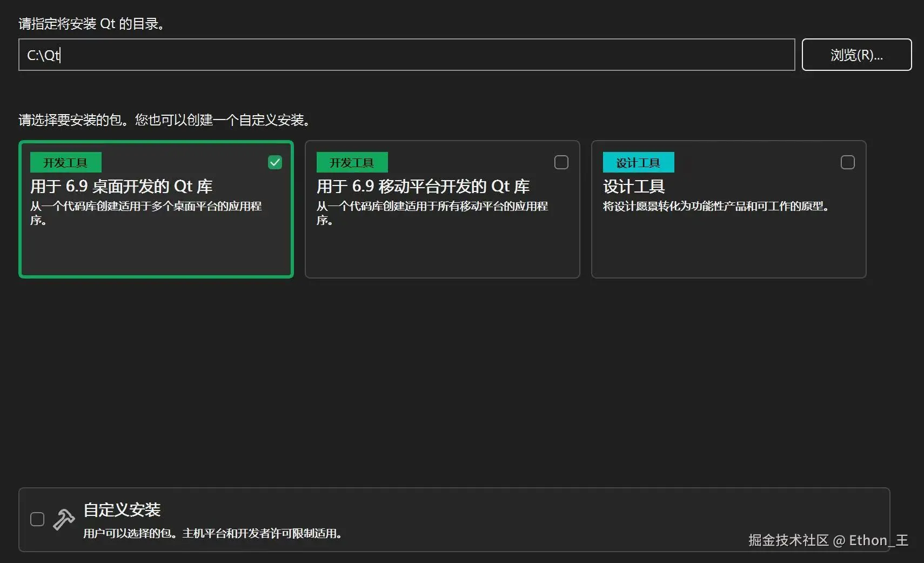Image resolution: width=924 pixels, height=563 pixels.
Task: Tick the 自定义安装 checkbox
Action: tap(37, 519)
